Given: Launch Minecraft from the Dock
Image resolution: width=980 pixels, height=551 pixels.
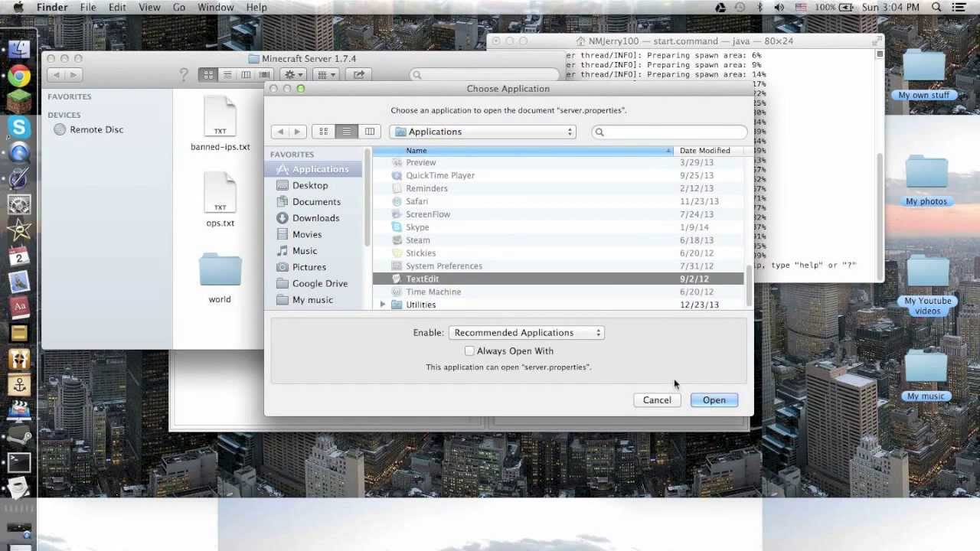Looking at the screenshot, I should click(19, 100).
